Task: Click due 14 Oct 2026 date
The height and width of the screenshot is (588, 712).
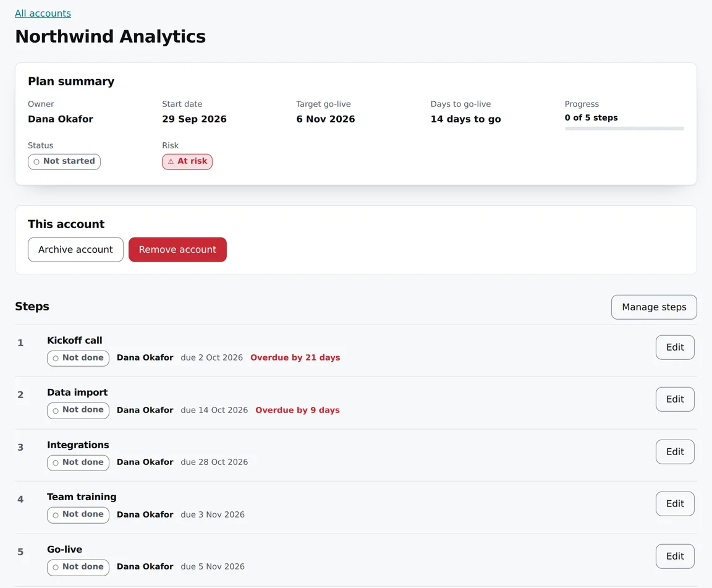Action: click(x=214, y=410)
